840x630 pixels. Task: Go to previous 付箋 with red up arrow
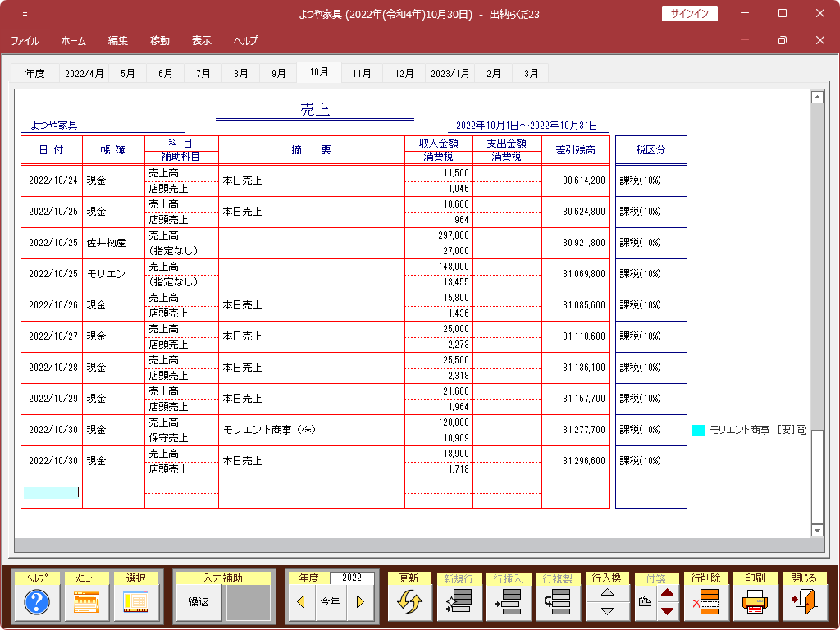coord(668,593)
